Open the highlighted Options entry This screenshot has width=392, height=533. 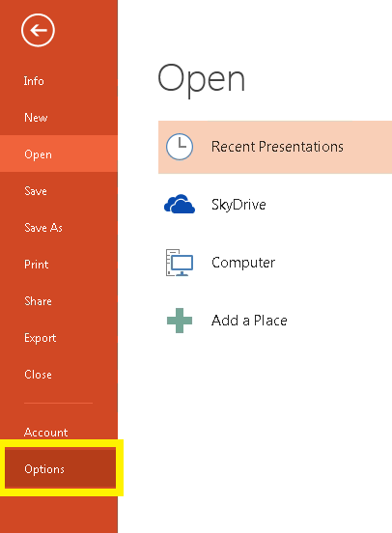(x=61, y=468)
